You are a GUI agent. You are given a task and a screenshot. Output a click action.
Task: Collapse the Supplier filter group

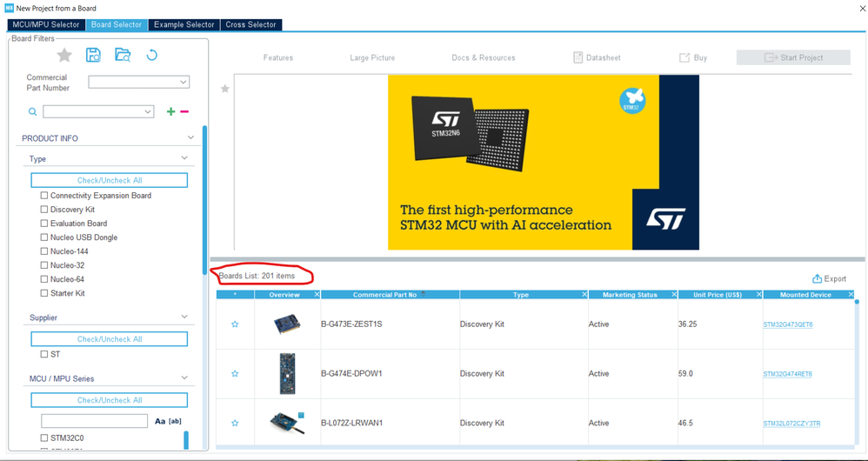click(x=185, y=317)
